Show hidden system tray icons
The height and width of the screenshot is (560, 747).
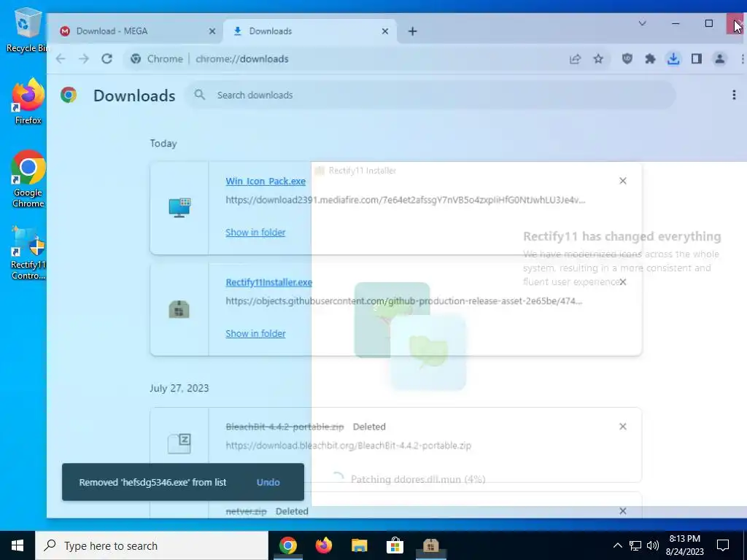[x=617, y=545]
